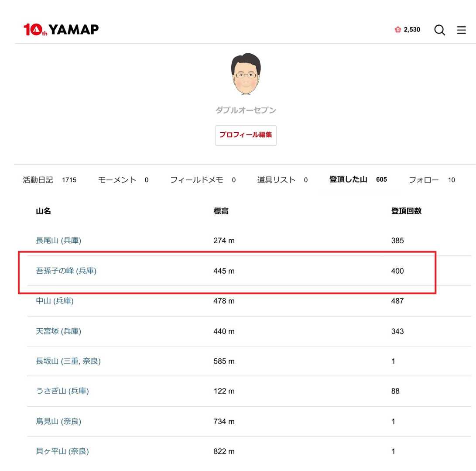Open the 長坂山 (三重, 奈良) link
This screenshot has width=476, height=471.
tap(68, 361)
